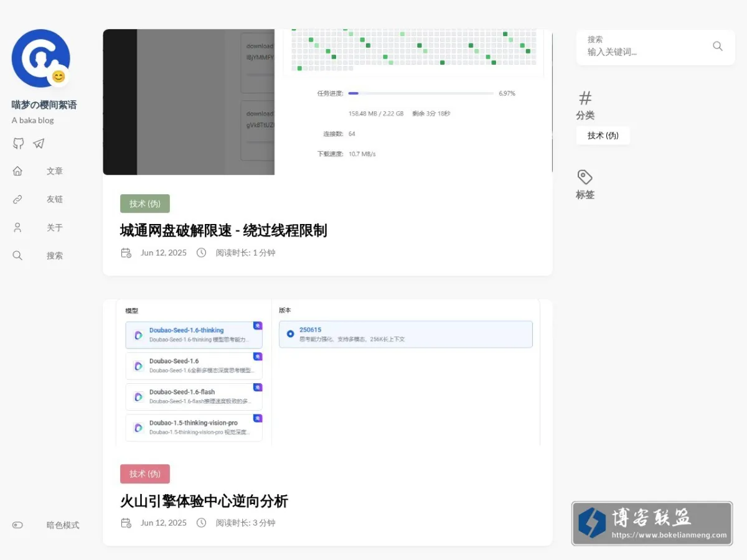Click the search magnifier in the search box
This screenshot has width=747, height=560.
coord(718,46)
